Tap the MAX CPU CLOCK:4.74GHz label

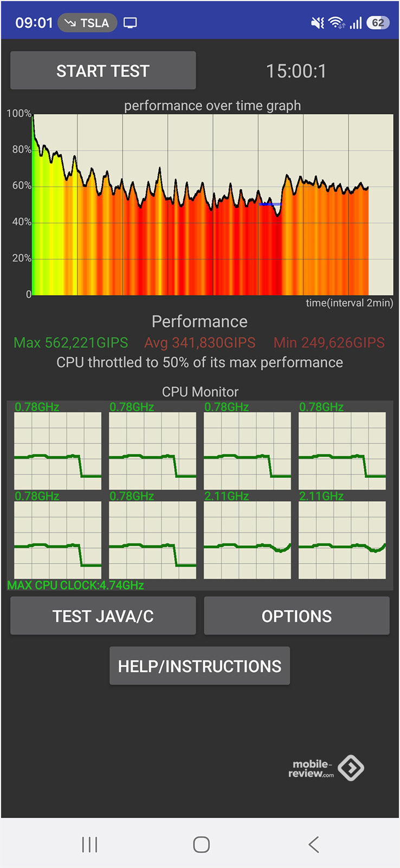75,585
